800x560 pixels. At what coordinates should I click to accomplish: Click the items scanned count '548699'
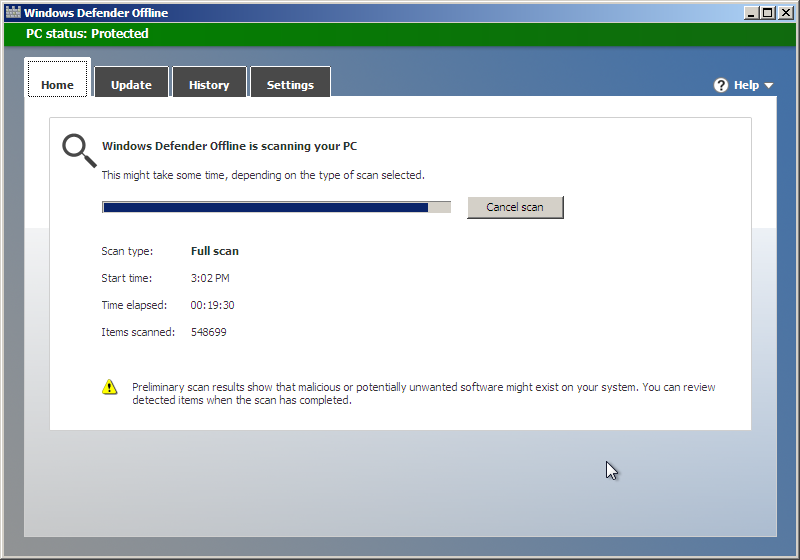tap(209, 332)
